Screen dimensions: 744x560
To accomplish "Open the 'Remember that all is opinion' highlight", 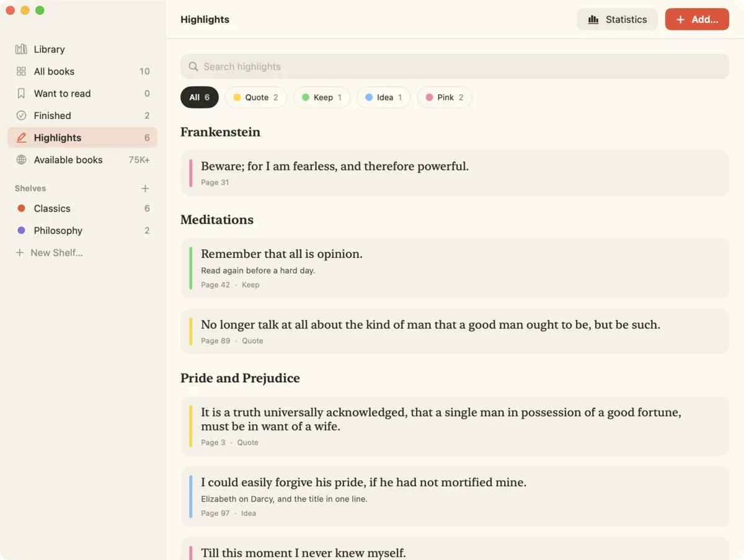I will tap(454, 268).
